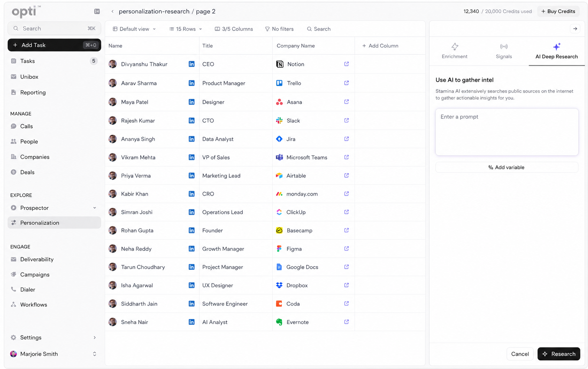
Task: Open external link for Coda
Action: [x=346, y=304]
